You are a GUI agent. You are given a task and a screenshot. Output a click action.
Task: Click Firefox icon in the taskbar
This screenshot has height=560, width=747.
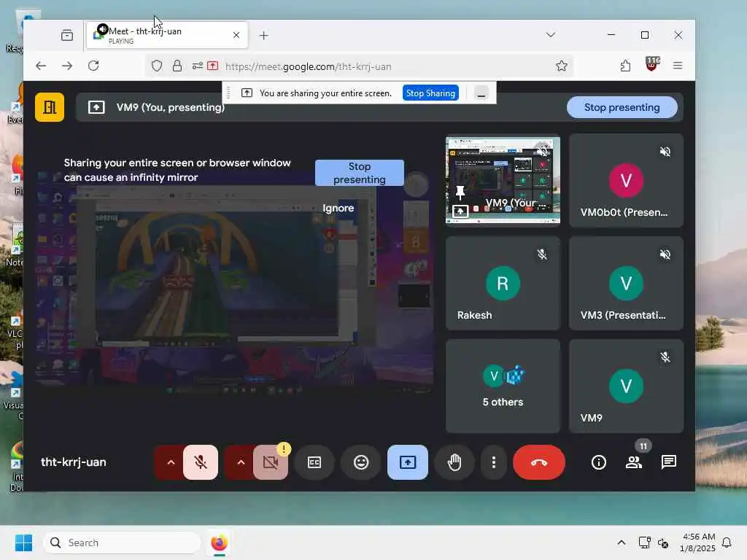[x=219, y=542]
